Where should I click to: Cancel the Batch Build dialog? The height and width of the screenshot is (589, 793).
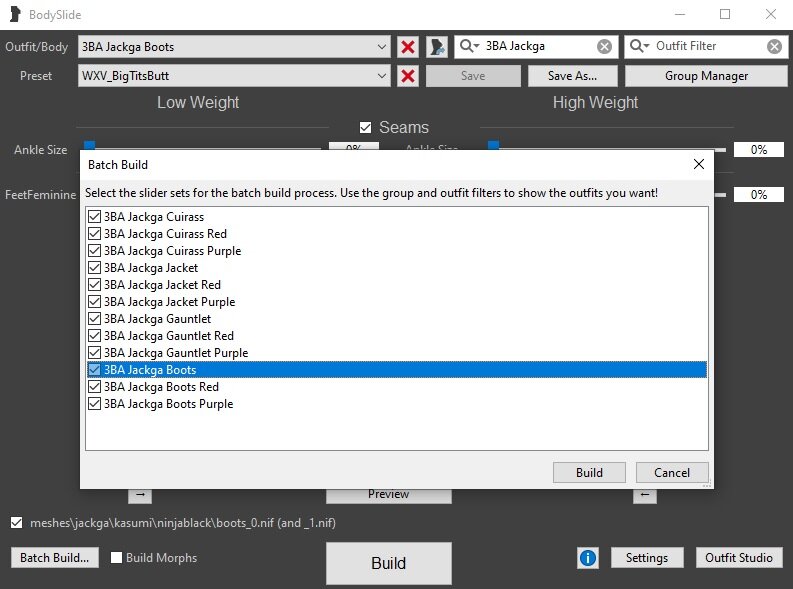click(672, 472)
